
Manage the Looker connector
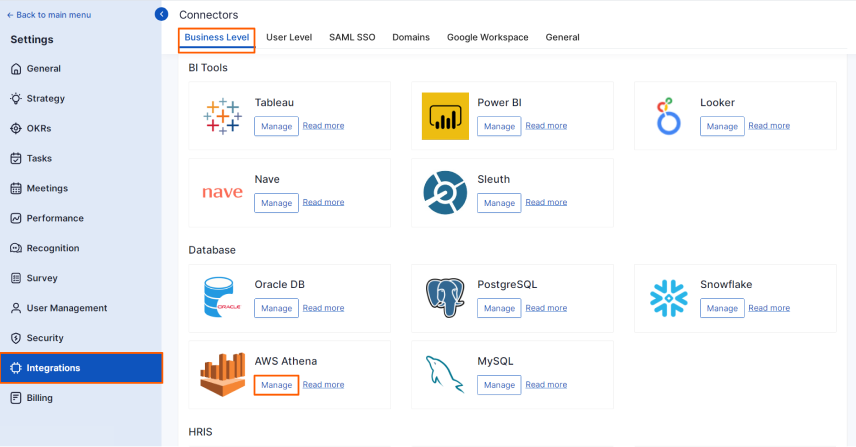722,126
